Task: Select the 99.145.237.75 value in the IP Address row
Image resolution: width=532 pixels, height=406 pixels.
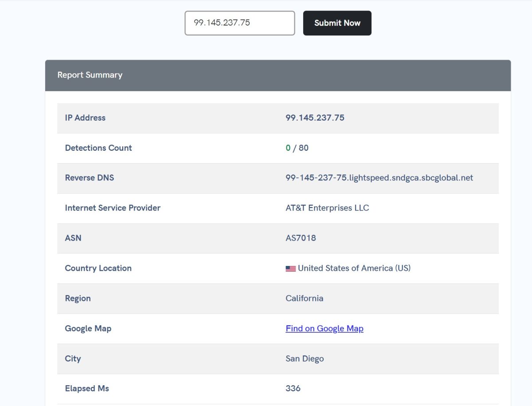Action: pos(315,118)
